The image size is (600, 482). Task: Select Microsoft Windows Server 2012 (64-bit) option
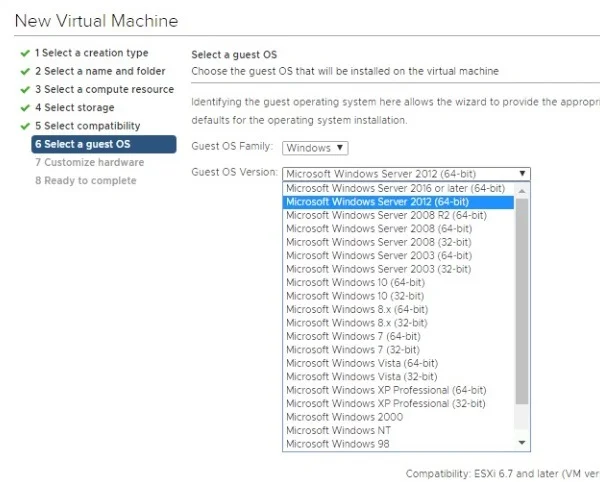point(398,202)
